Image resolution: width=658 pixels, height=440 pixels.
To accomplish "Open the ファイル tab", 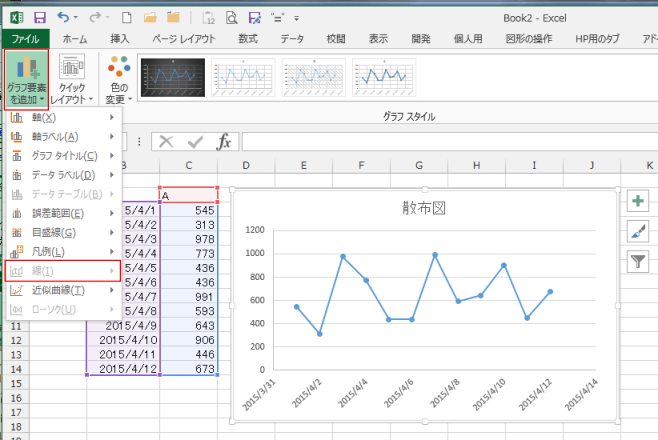I will point(25,38).
